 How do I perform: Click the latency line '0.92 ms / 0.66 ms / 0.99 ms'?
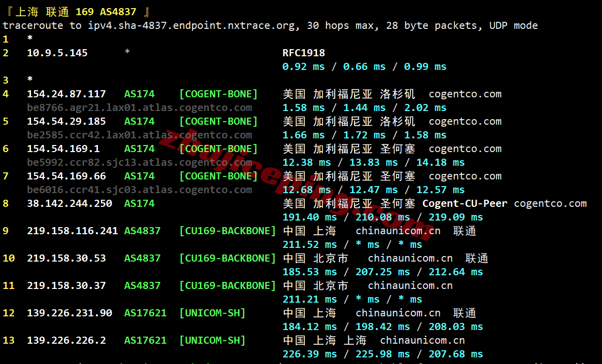[x=364, y=67]
